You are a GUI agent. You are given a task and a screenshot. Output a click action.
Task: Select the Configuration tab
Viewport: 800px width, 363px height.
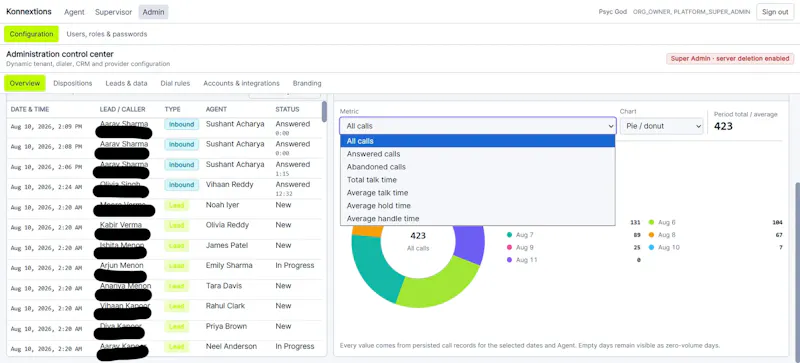click(31, 34)
